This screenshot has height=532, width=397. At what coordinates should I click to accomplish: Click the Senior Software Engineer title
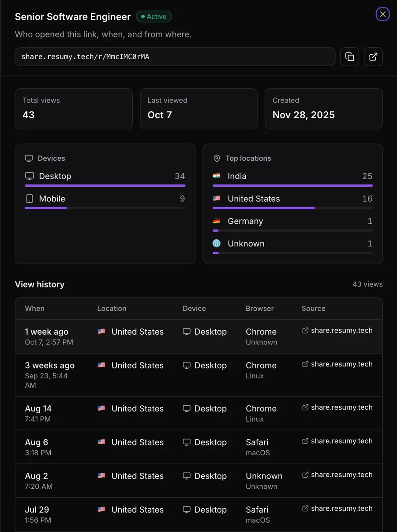pyautogui.click(x=73, y=17)
